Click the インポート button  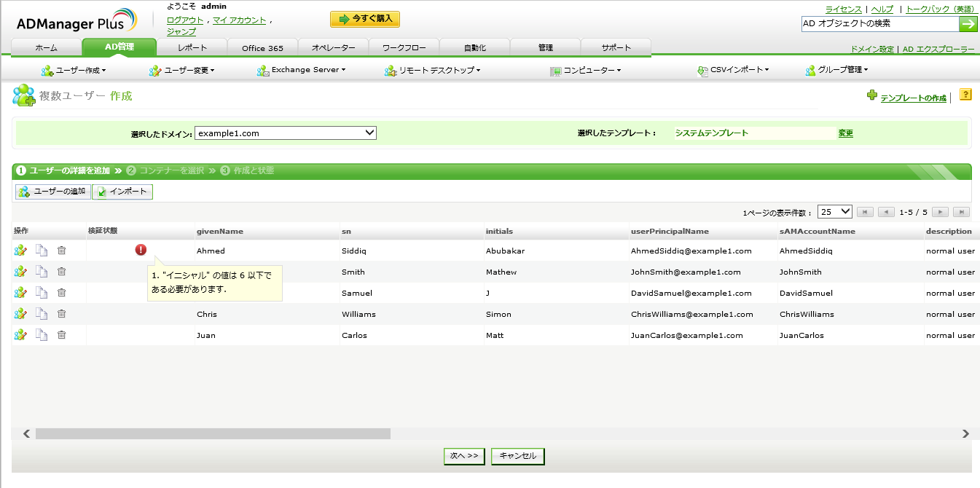tap(122, 192)
